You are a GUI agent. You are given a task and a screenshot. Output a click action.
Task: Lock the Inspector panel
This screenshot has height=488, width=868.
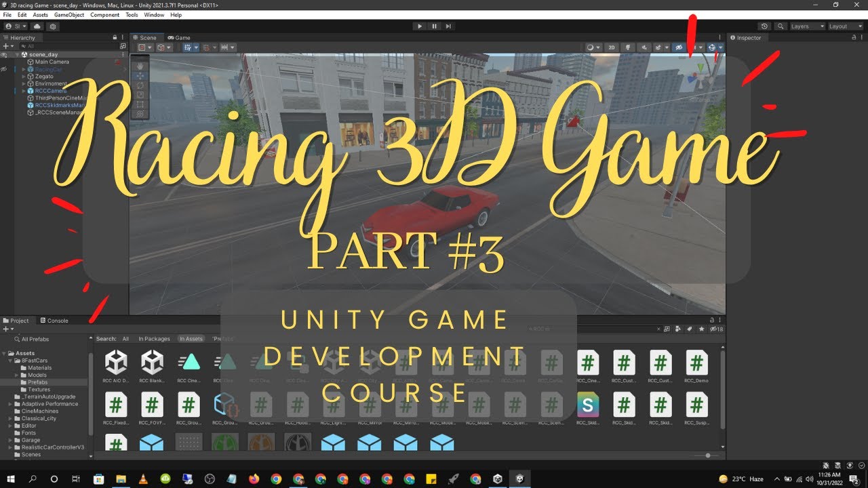click(x=853, y=38)
